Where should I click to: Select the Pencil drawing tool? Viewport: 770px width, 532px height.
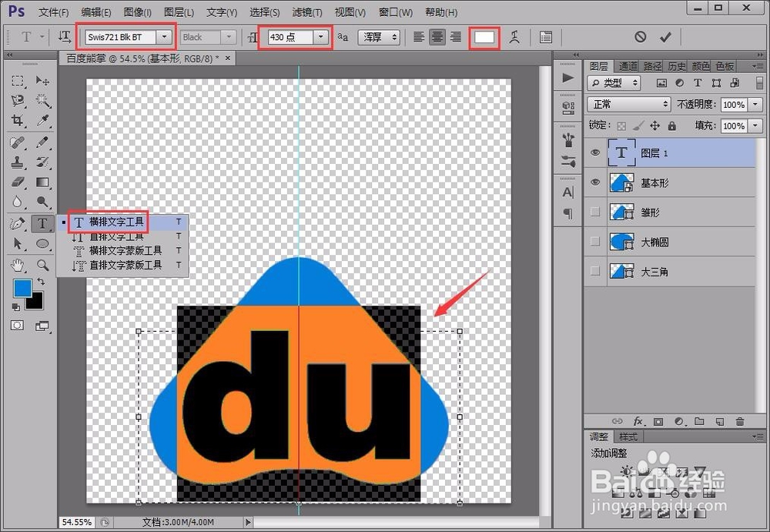coord(42,142)
